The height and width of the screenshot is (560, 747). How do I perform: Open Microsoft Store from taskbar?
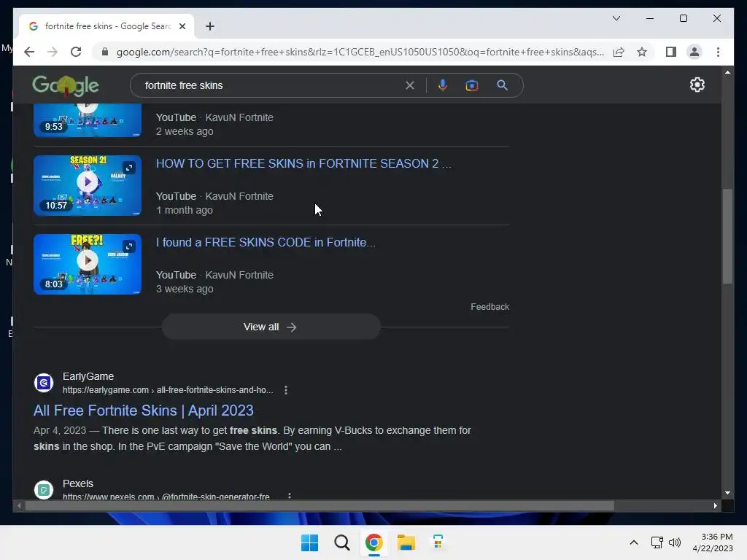click(438, 542)
